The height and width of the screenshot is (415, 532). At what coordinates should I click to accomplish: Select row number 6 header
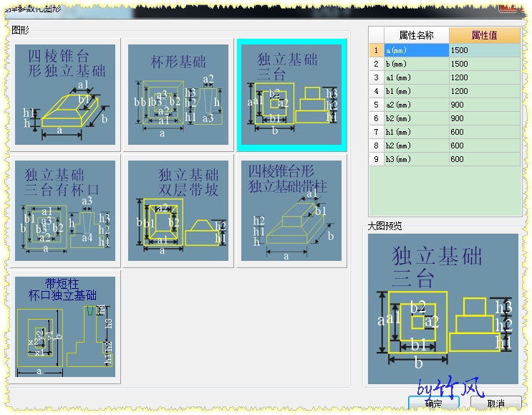click(x=377, y=118)
